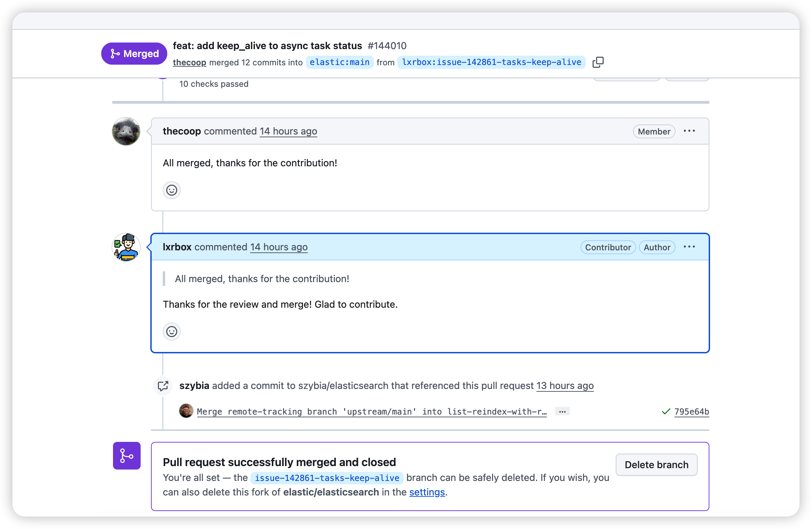Open options menu on lxrbox's comment
The image size is (812, 529).
[x=689, y=247]
